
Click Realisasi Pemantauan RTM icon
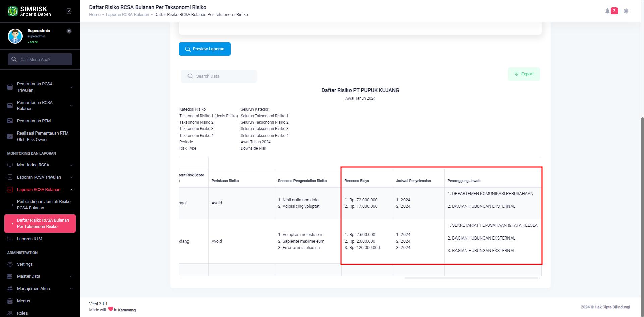pyautogui.click(x=10, y=136)
